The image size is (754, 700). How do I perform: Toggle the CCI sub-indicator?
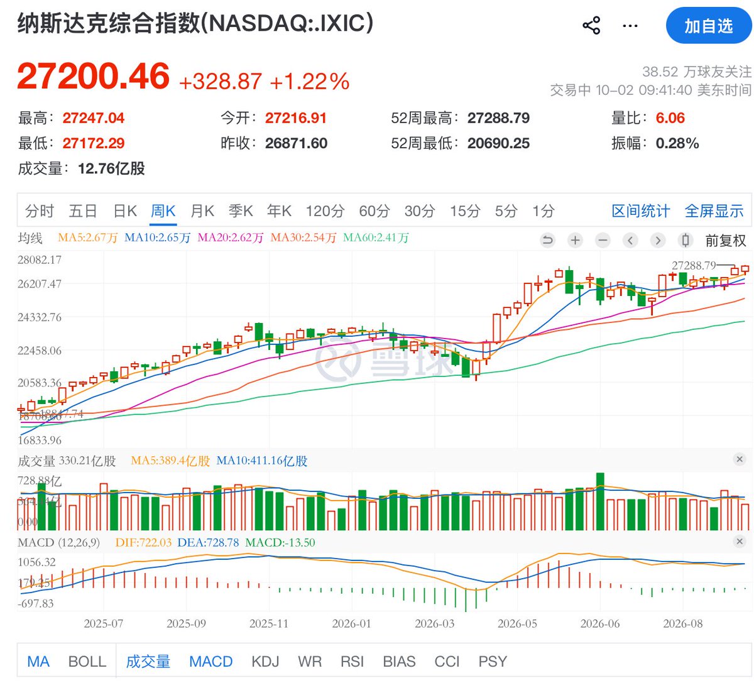(447, 662)
